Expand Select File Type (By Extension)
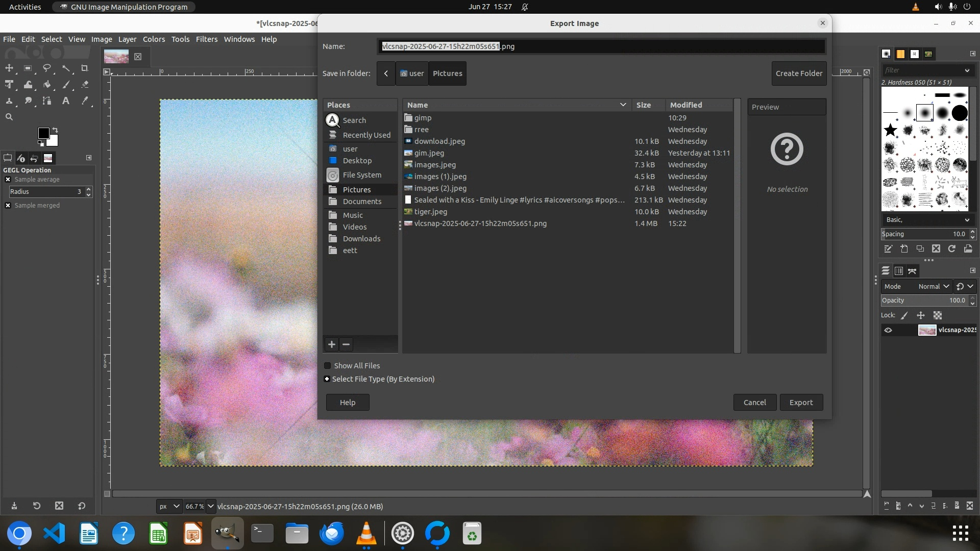This screenshot has height=551, width=980. [327, 379]
